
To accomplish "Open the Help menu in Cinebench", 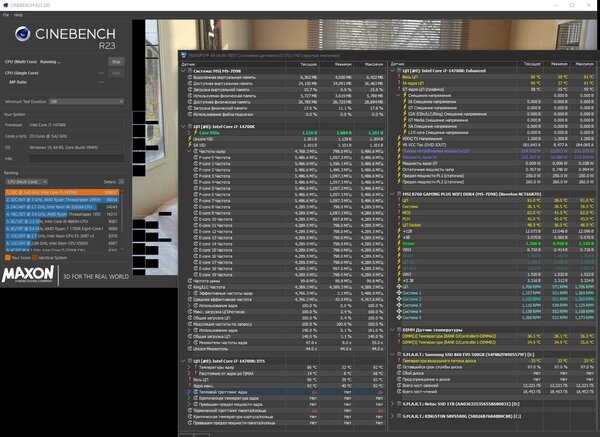I will coord(18,15).
